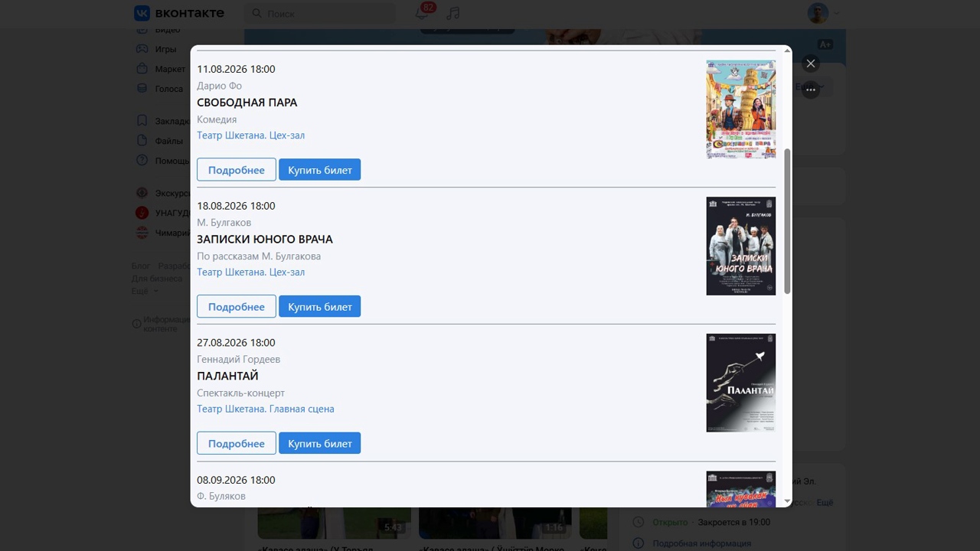Viewport: 980px width, 551px height.
Task: Select the title ПАЛАНТАЙ
Action: 227,377
